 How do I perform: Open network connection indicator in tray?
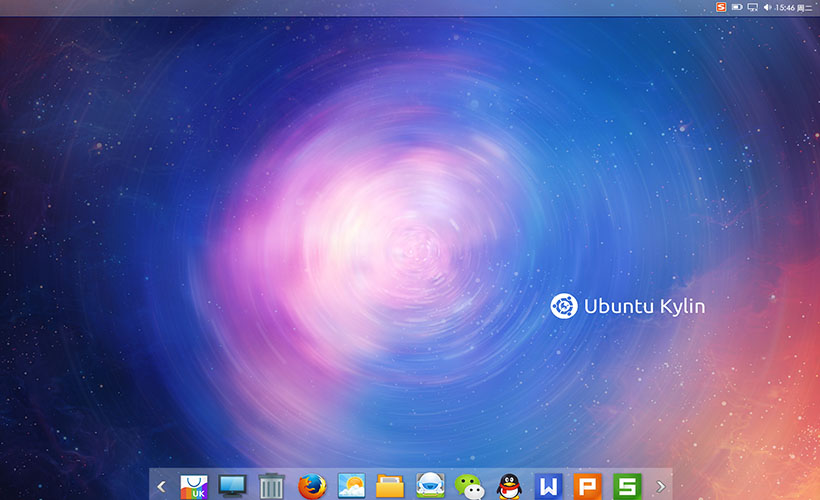[752, 7]
